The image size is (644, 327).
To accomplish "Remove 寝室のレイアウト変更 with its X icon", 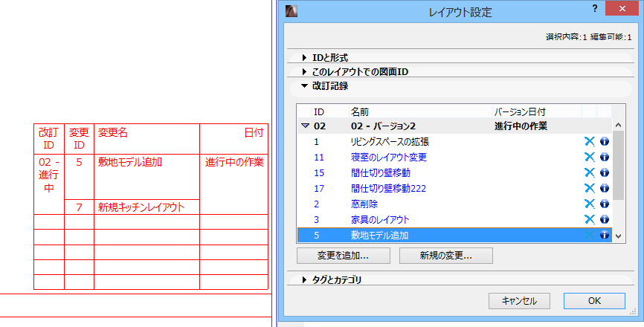I will 590,157.
